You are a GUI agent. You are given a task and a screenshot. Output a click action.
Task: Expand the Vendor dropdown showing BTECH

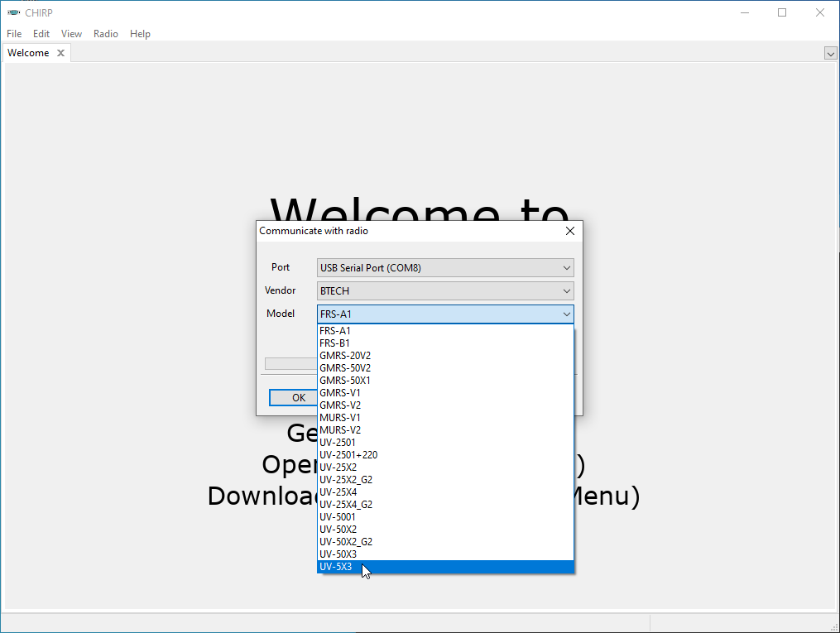click(445, 290)
